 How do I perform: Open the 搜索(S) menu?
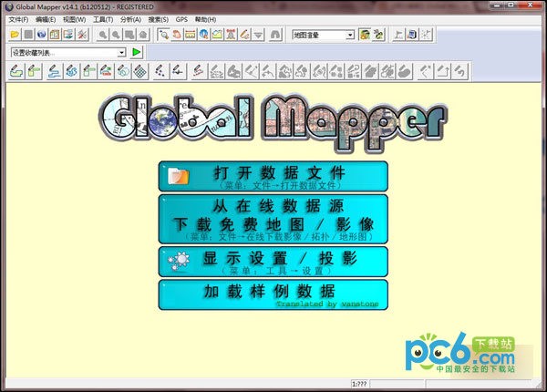[159, 19]
